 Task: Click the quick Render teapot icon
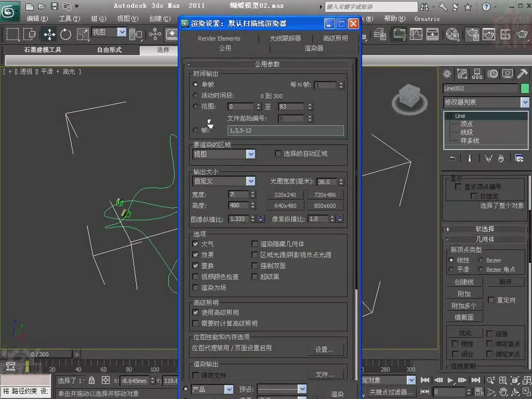pyautogui.click(x=522, y=34)
